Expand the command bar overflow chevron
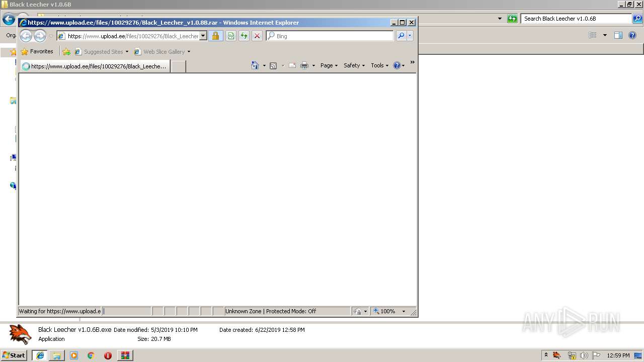Image resolution: width=644 pixels, height=362 pixels. (x=412, y=62)
